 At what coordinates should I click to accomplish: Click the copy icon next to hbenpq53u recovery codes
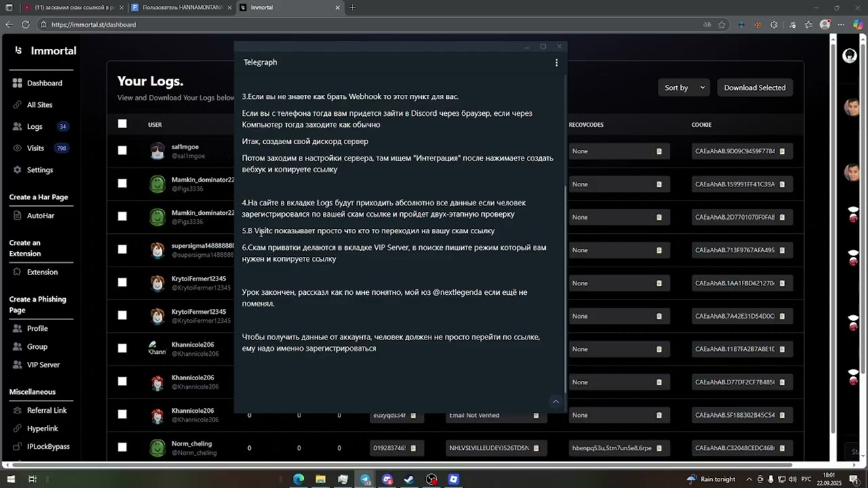(659, 448)
